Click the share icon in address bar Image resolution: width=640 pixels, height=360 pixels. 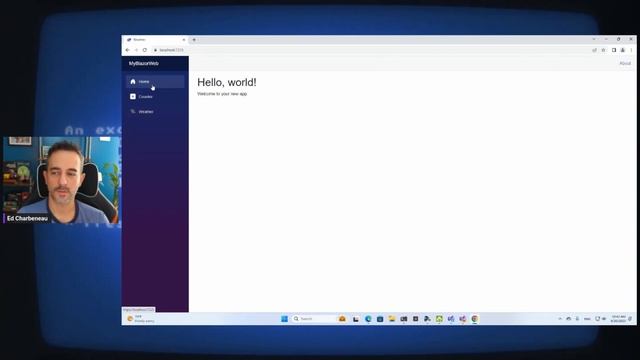click(x=594, y=50)
